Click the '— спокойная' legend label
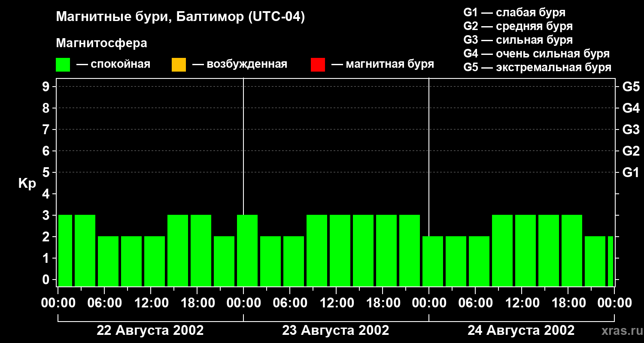644x343 pixels. tap(113, 64)
